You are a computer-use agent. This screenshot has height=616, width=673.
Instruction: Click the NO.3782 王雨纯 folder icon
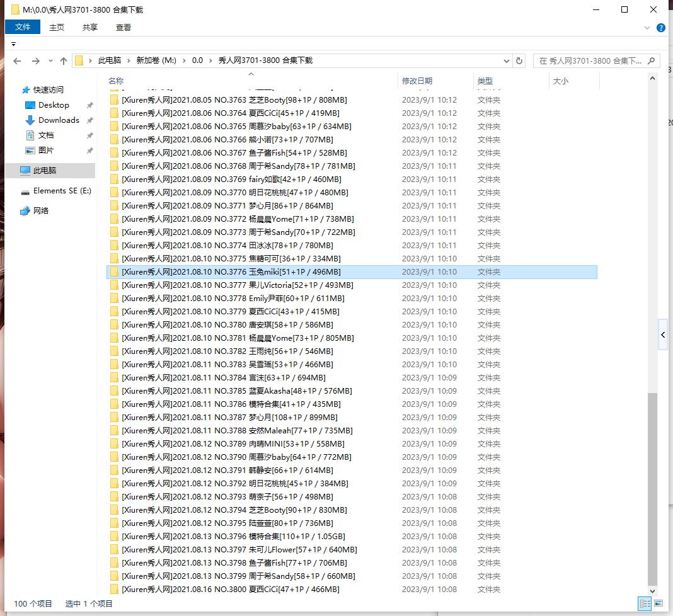point(114,351)
